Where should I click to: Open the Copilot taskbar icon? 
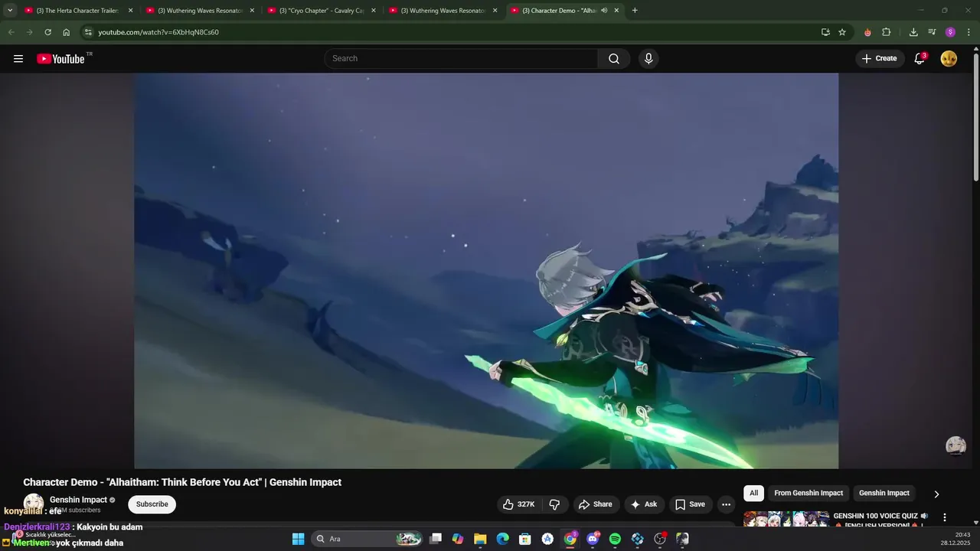458,539
